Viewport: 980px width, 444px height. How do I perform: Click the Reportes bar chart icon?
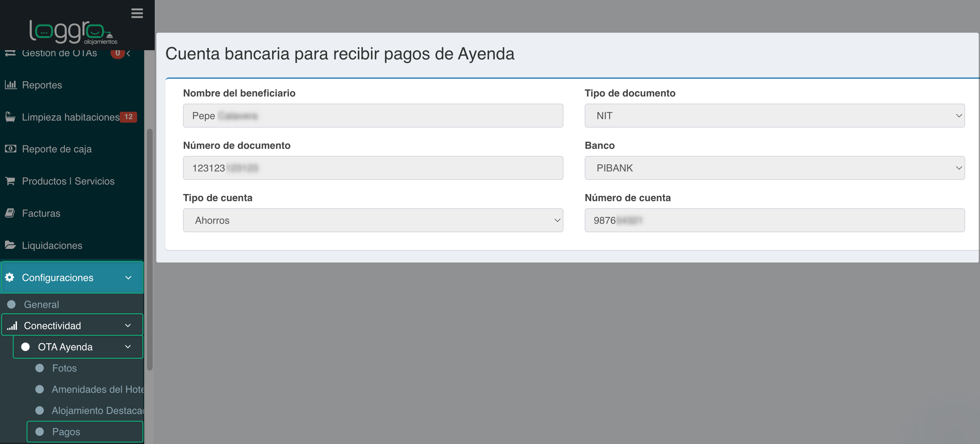(11, 84)
